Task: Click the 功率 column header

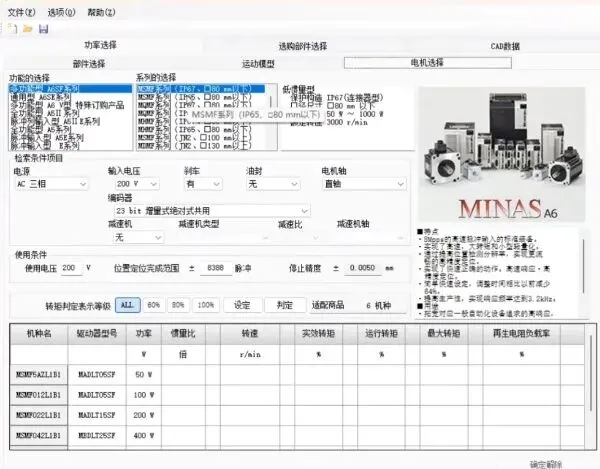Action: point(143,334)
